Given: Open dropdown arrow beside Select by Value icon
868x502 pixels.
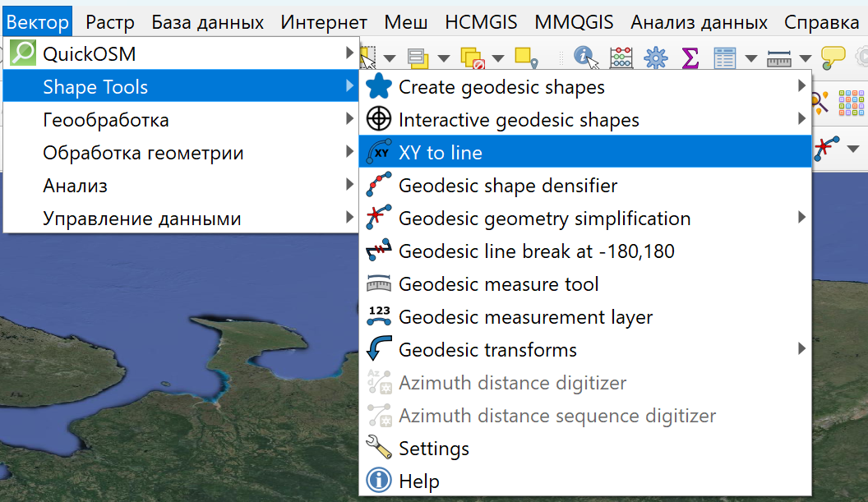Looking at the screenshot, I should click(x=443, y=58).
